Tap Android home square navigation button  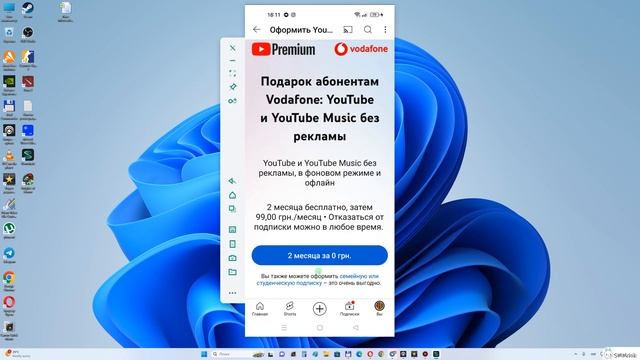click(x=320, y=328)
